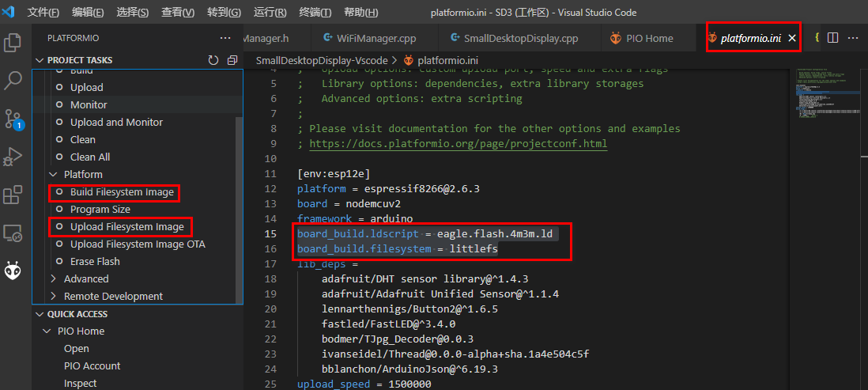Select the platformio.ini tab
Image resolution: width=868 pixels, height=390 pixels.
coord(751,38)
